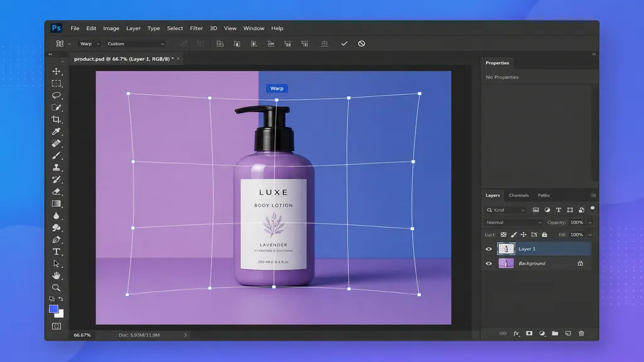Open the Custom warp preset dropdown
Viewport: 644px width, 362px height.
click(x=136, y=43)
